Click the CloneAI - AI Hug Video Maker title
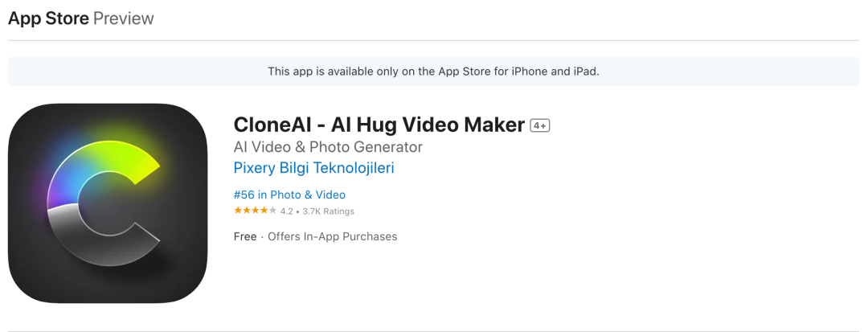 tap(379, 125)
